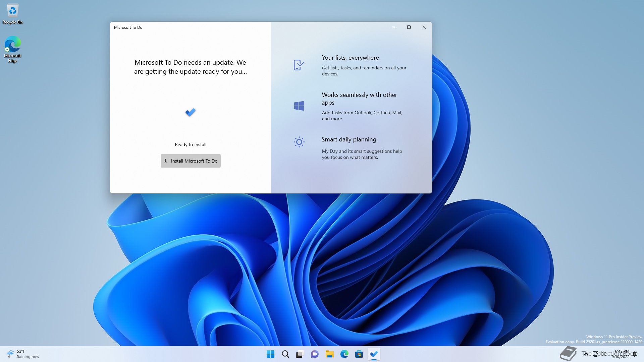Open Task View from taskbar
Viewport: 644px width, 362px height.
point(300,354)
